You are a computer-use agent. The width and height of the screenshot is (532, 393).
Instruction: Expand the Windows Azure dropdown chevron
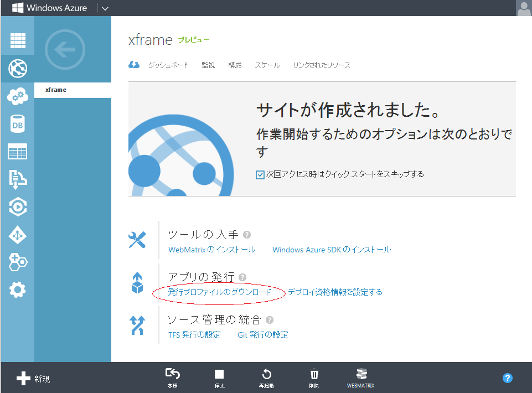click(106, 8)
